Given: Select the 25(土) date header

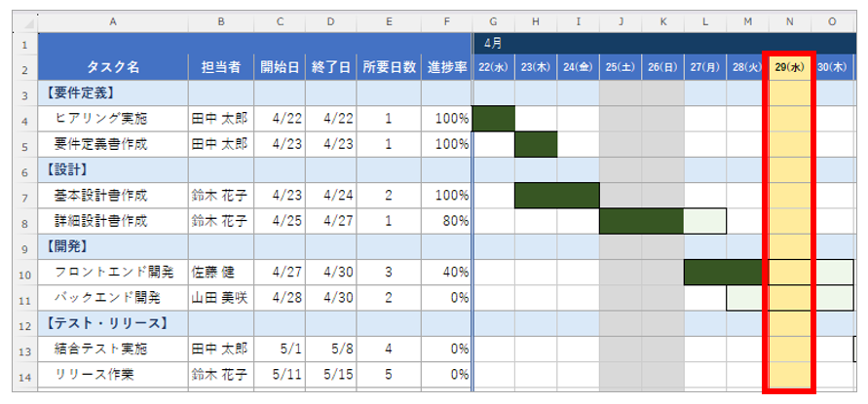Looking at the screenshot, I should click(621, 67).
